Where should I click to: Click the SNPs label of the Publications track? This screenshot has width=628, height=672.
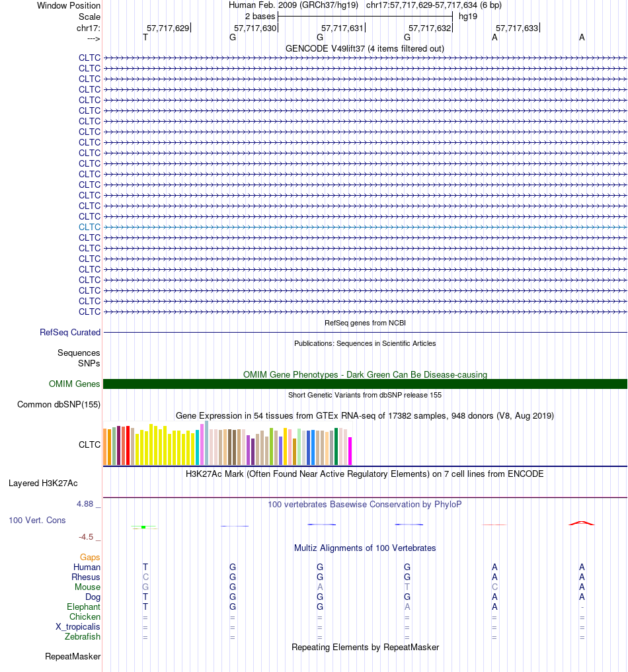click(89, 363)
